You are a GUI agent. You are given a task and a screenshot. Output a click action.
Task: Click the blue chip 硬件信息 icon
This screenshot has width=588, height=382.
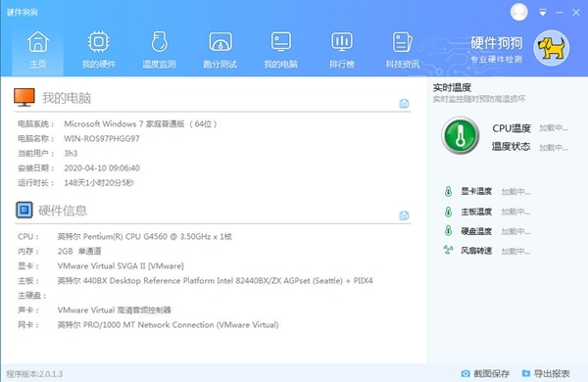[x=24, y=210]
